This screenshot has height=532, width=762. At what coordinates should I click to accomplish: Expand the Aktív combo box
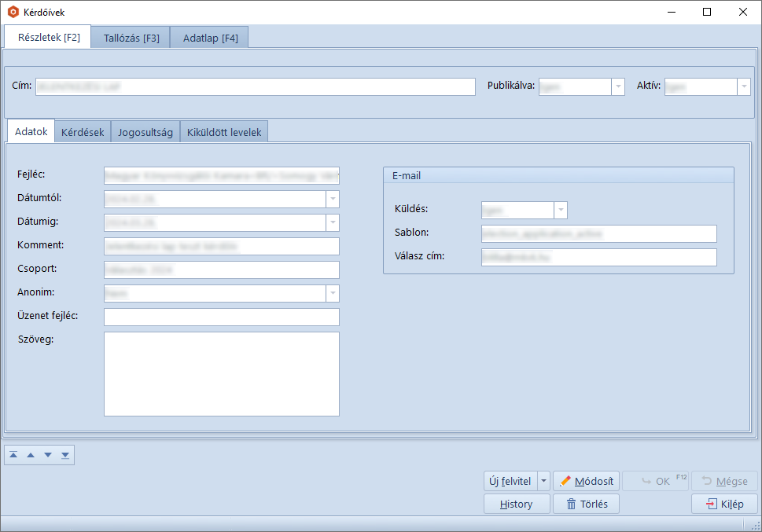point(743,86)
